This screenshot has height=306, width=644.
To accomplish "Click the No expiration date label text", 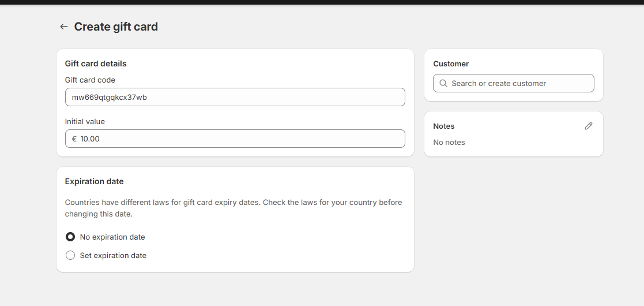I will tap(112, 237).
